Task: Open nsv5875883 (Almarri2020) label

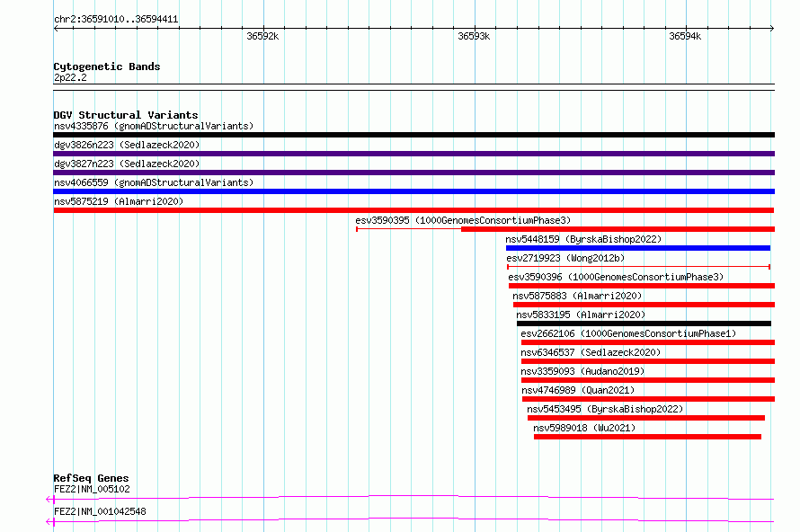Action: [x=577, y=296]
